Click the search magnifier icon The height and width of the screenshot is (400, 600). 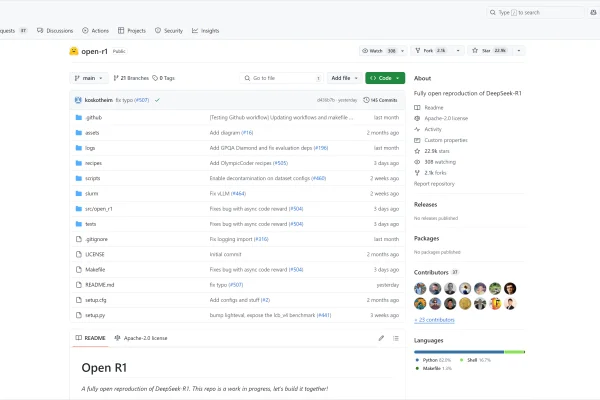coord(492,13)
